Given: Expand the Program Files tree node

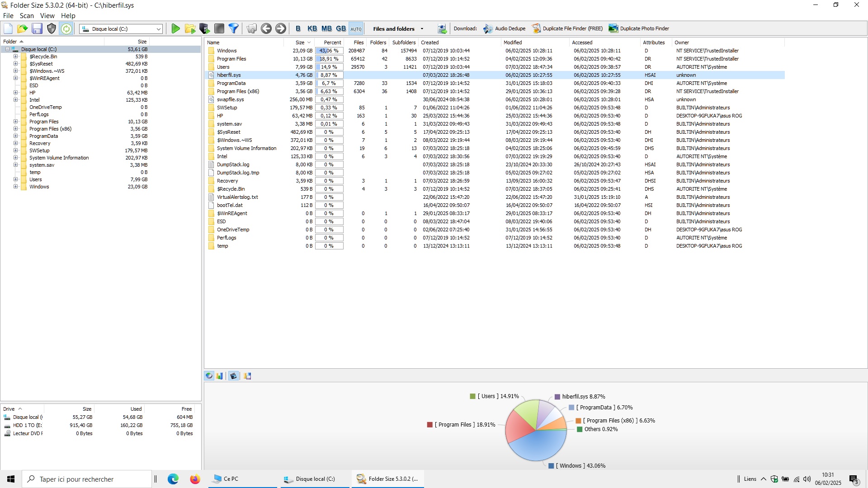Looking at the screenshot, I should 15,122.
